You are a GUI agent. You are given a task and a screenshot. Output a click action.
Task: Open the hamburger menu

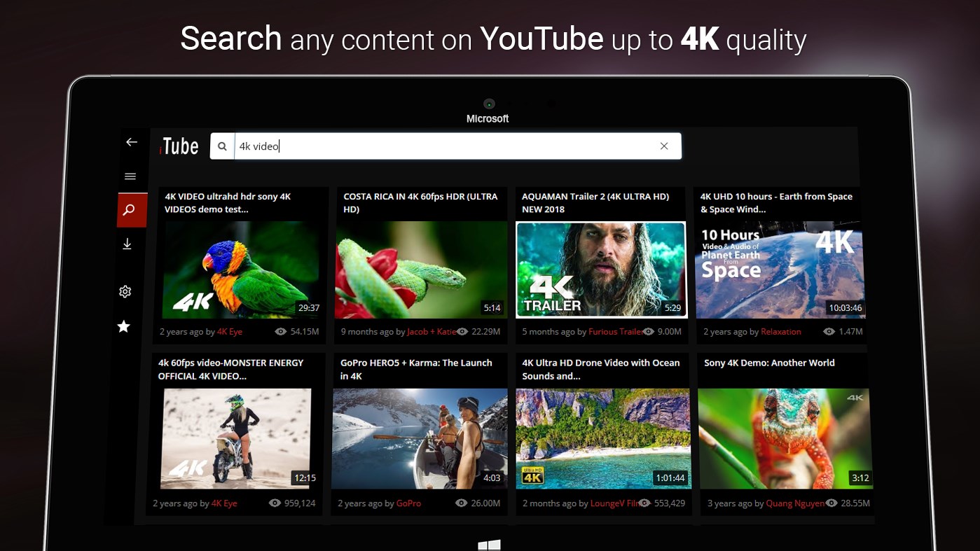(130, 176)
